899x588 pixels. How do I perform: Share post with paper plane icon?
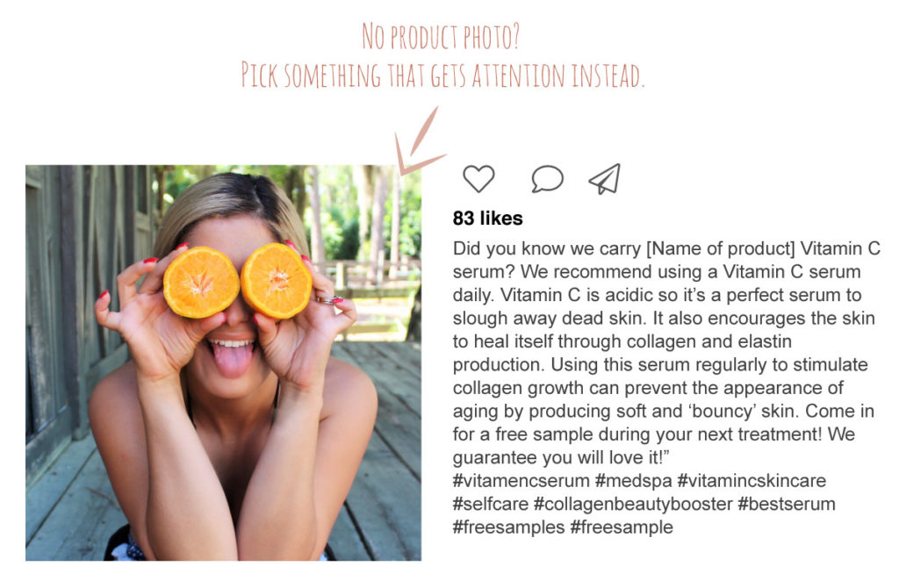pyautogui.click(x=605, y=179)
